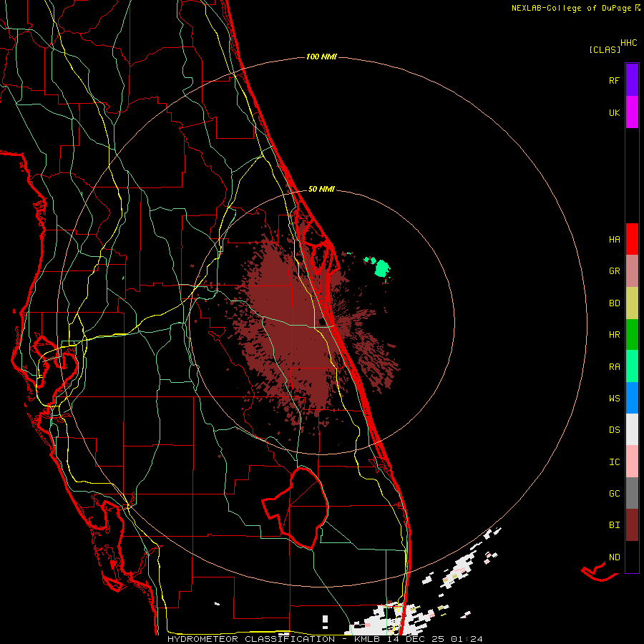The width and height of the screenshot is (644, 644).
Task: Click the large green rain echo offshore
Action: tap(382, 268)
